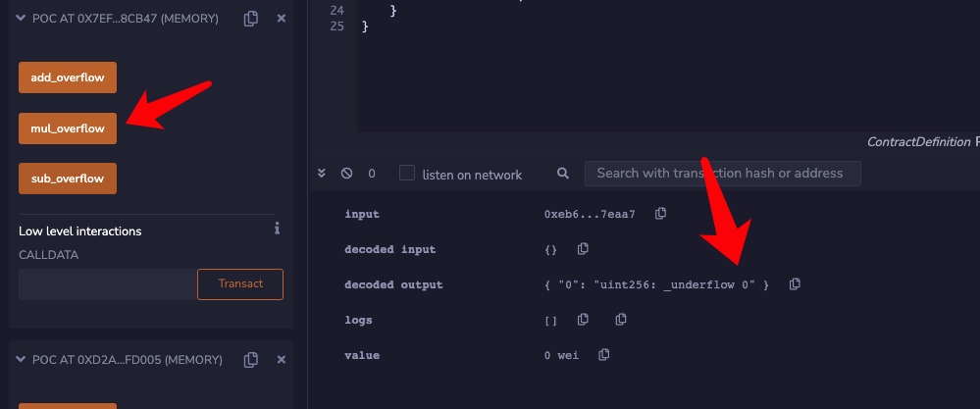This screenshot has width=980, height=409.
Task: Call the add_overflow function
Action: [68, 77]
